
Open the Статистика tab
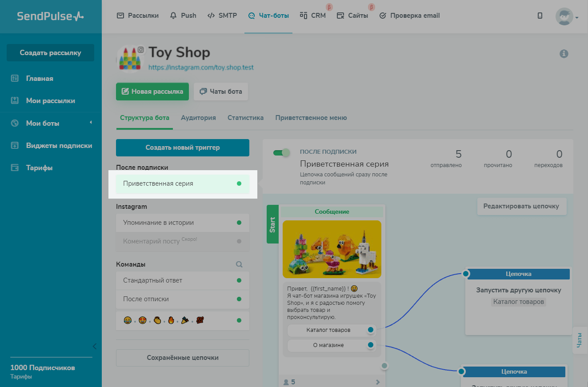245,118
